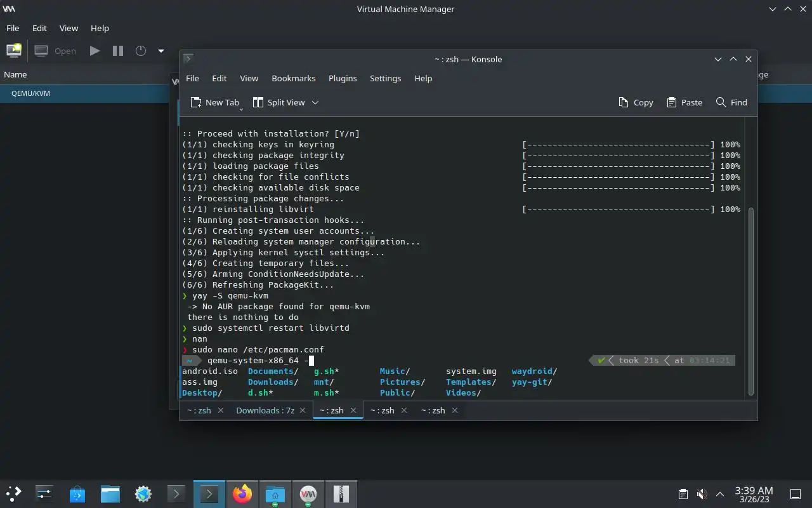Viewport: 812px width, 508px height.
Task: Click the 'yay -S qemu-kvm' command line
Action: coord(230,295)
